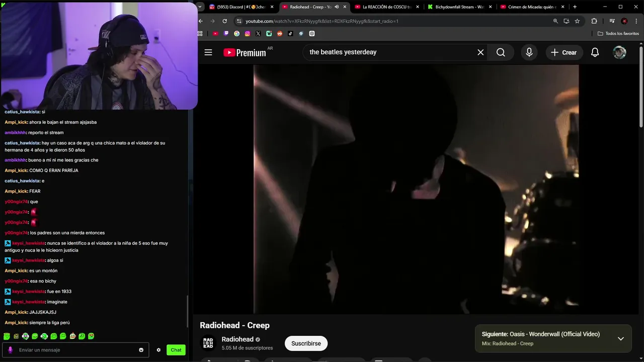Open the YouTube account avatar menu

point(619,52)
